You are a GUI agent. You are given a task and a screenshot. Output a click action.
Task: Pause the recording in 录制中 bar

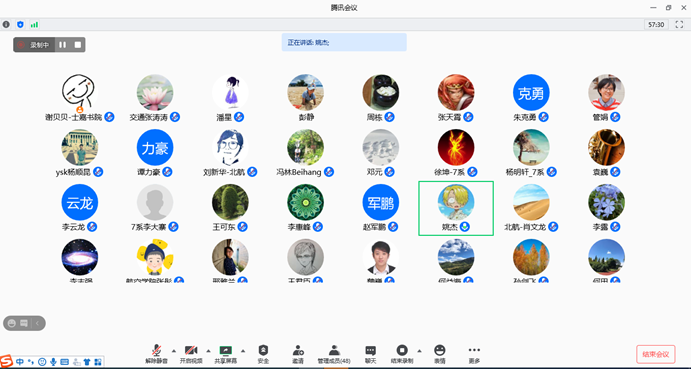[63, 45]
